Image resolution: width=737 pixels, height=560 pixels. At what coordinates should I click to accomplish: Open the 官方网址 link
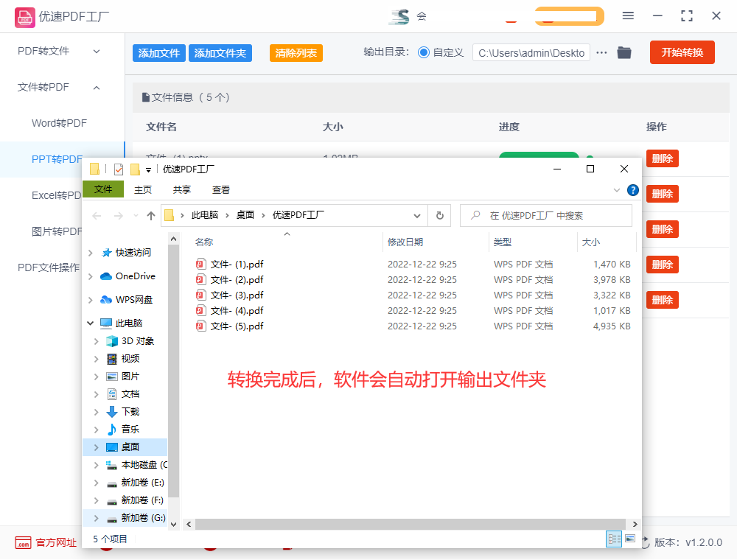point(56,542)
